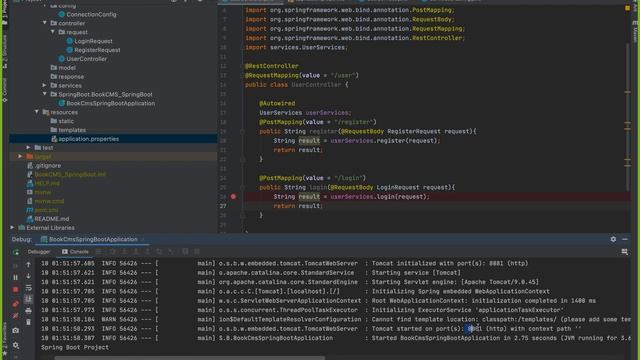Expand External Libraries node
The image size is (640, 360).
12,227
